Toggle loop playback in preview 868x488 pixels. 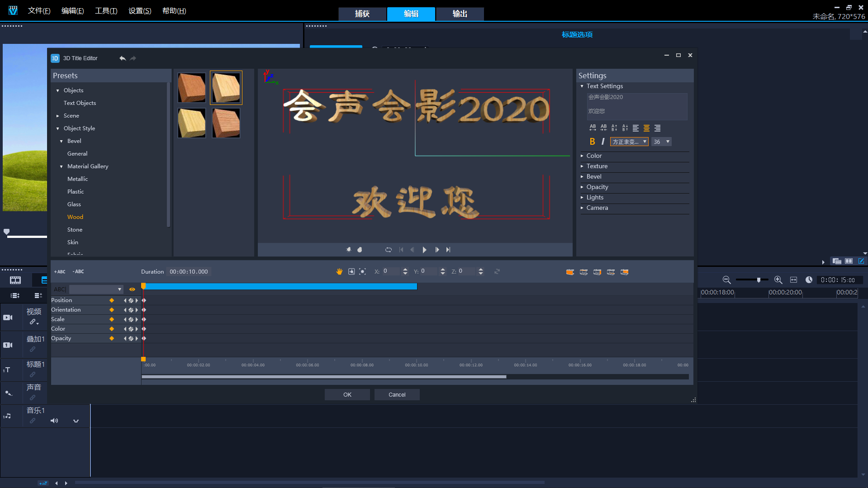point(389,250)
